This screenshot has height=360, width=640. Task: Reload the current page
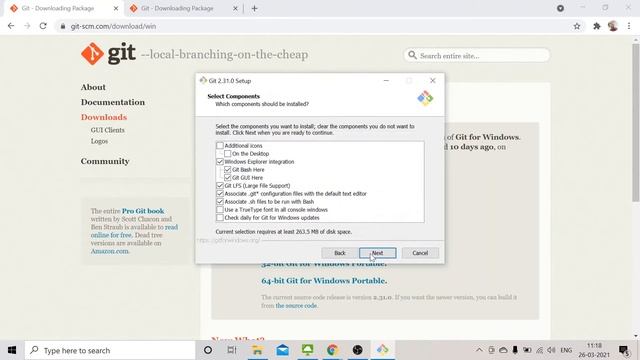(43, 26)
